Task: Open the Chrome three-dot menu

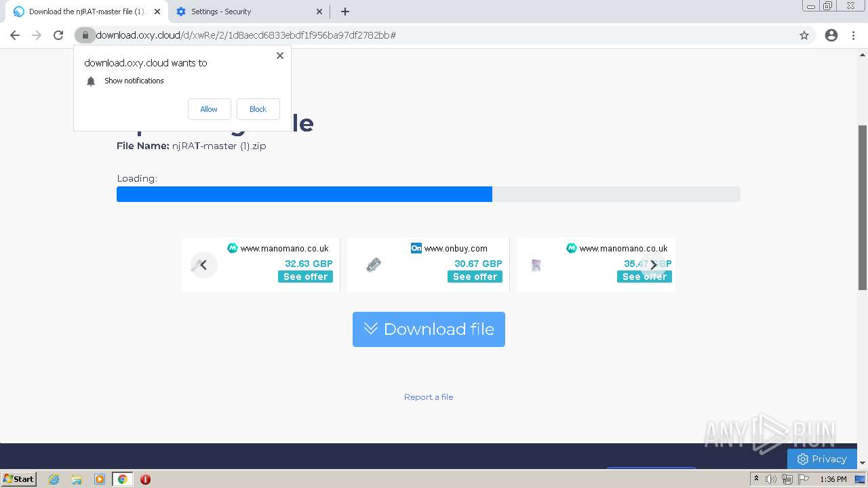Action: pos(854,35)
